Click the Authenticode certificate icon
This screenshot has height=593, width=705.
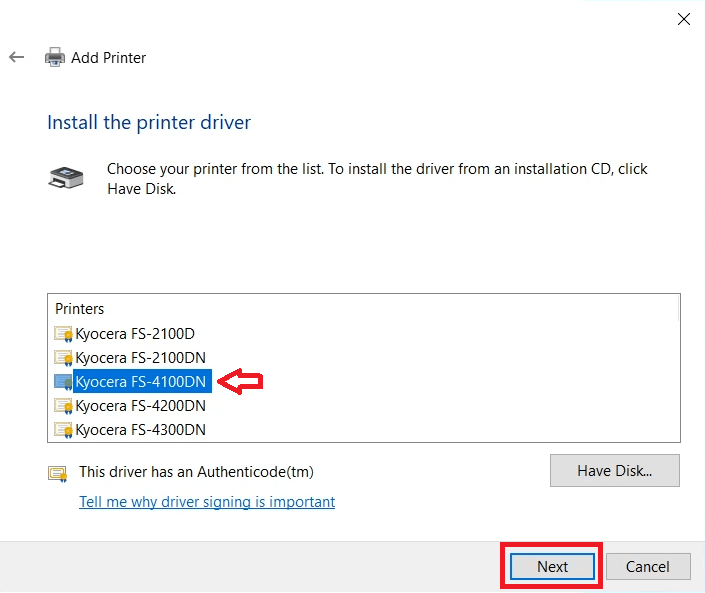58,473
